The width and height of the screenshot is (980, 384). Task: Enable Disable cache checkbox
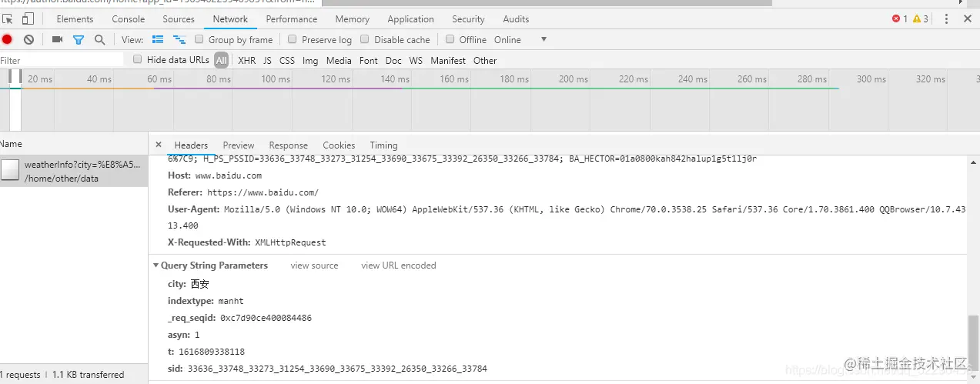(365, 39)
